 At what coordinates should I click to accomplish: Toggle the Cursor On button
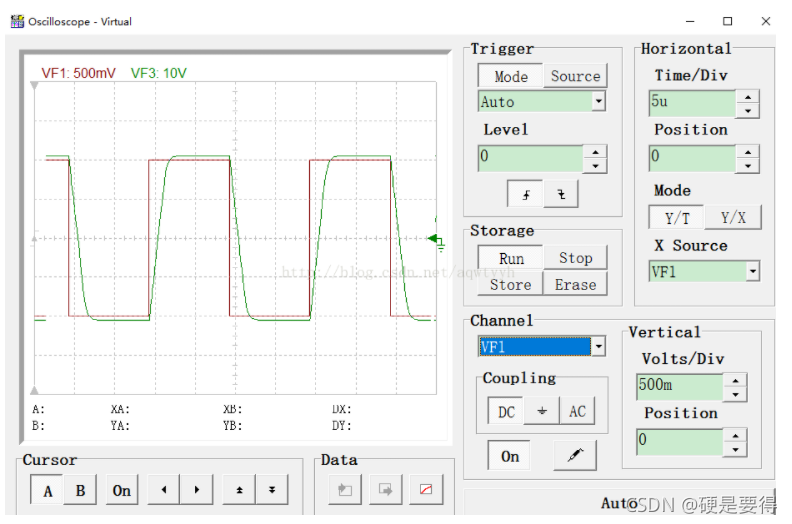121,490
